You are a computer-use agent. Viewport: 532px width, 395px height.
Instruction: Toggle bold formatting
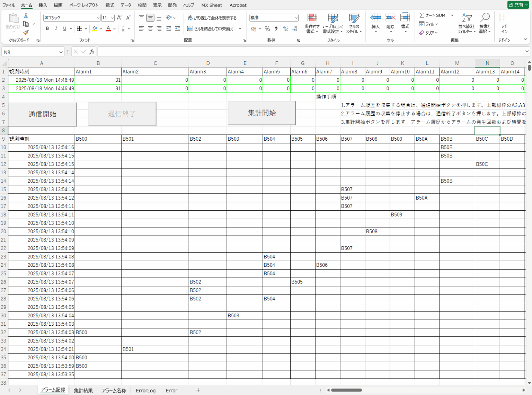47,29
